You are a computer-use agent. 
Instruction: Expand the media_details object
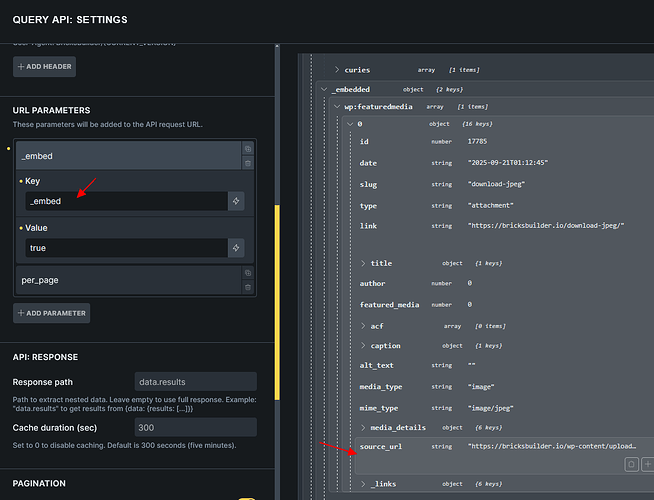(362, 427)
